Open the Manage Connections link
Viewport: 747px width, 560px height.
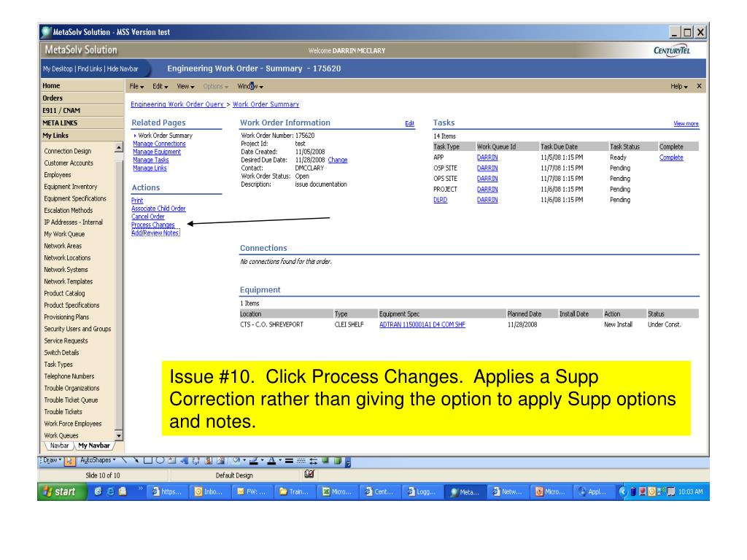159,144
